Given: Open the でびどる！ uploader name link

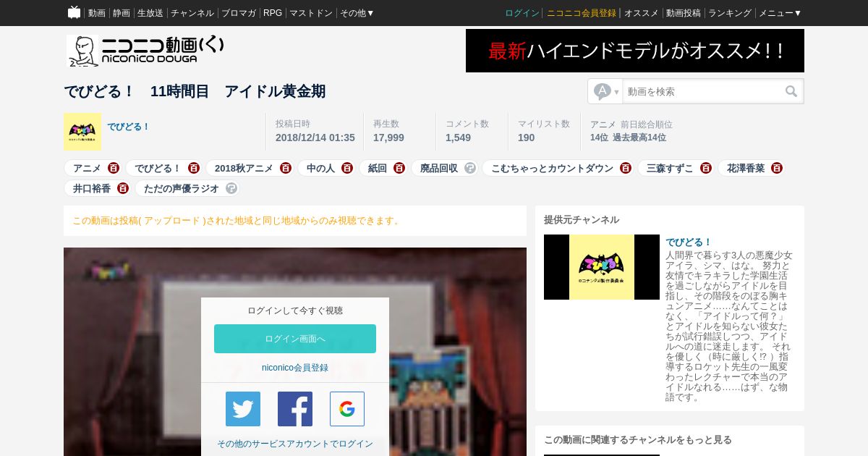Looking at the screenshot, I should (129, 127).
